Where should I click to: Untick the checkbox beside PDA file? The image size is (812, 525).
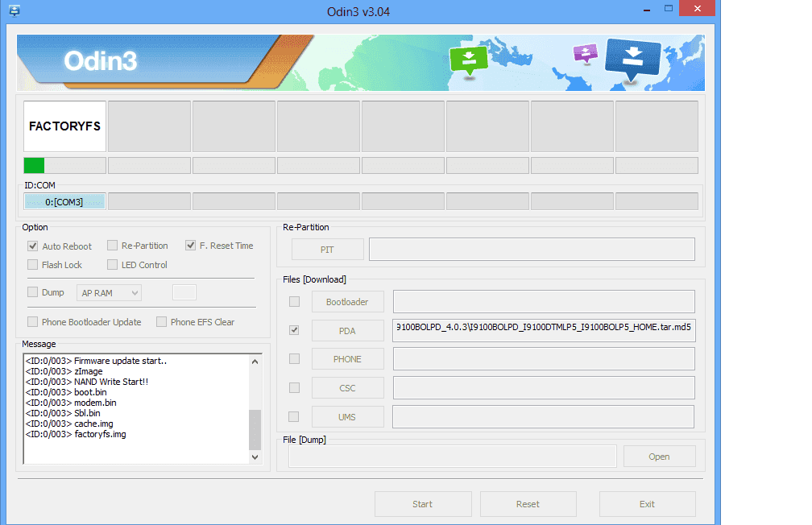tap(294, 330)
